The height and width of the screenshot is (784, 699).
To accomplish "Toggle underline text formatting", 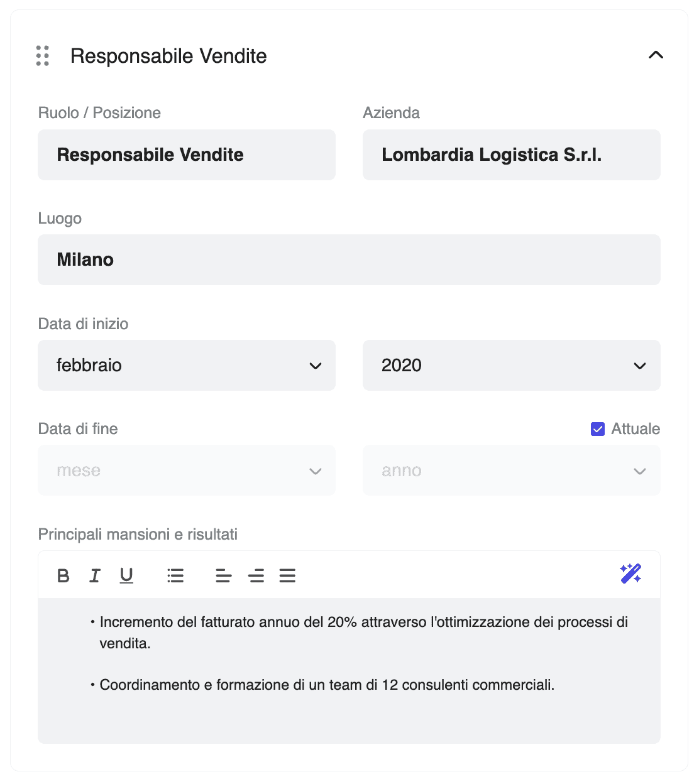I will (126, 575).
